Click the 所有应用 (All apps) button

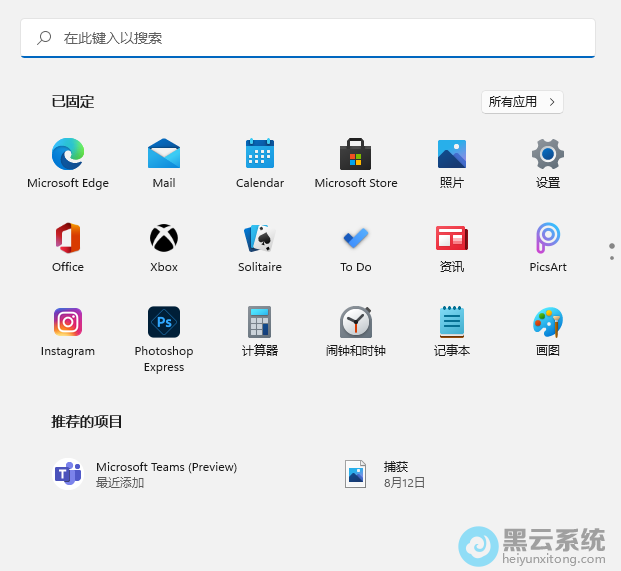coord(522,101)
